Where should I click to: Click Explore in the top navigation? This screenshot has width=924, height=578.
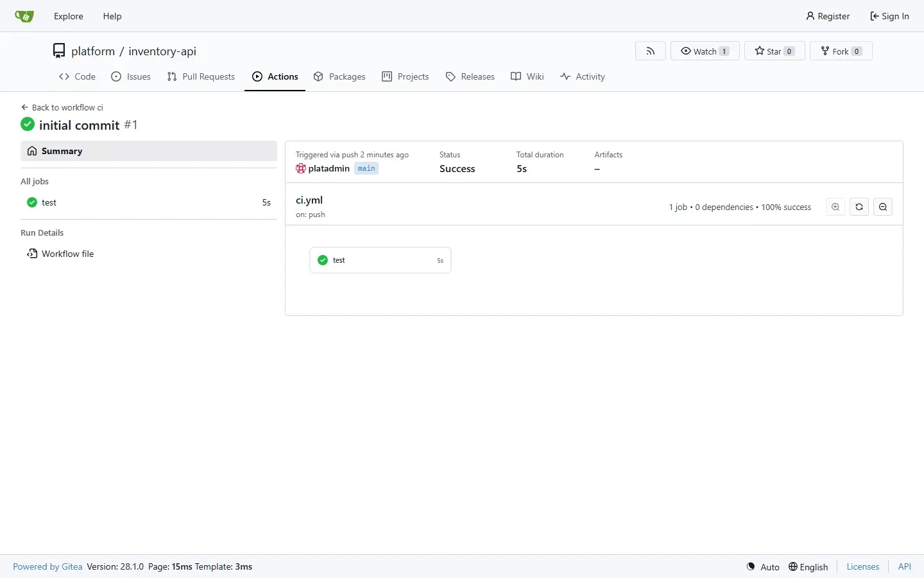click(x=69, y=16)
